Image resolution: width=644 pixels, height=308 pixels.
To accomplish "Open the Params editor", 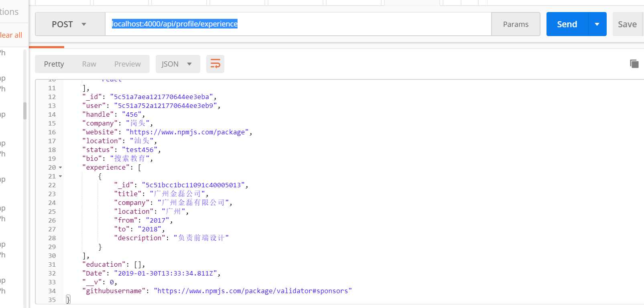I will tap(516, 24).
